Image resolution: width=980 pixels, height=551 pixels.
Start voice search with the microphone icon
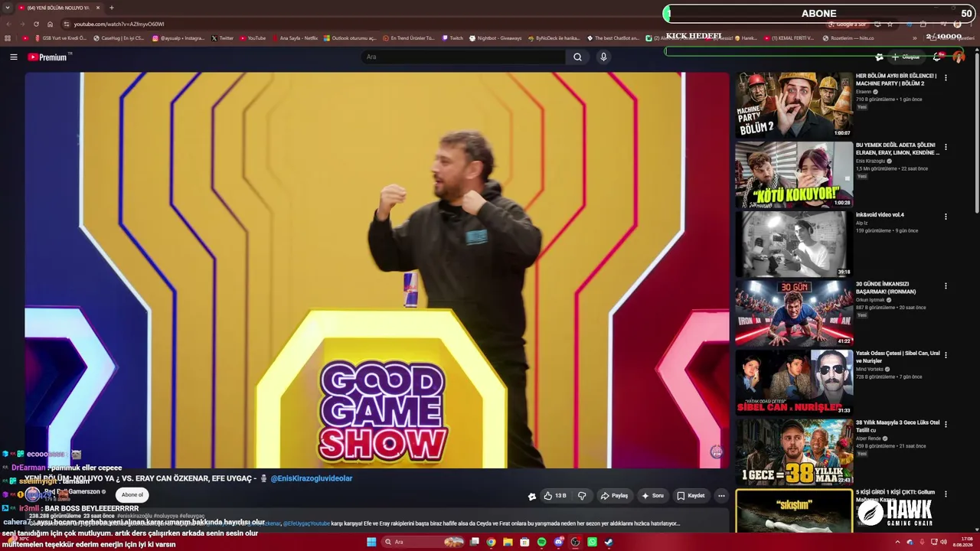tap(603, 57)
